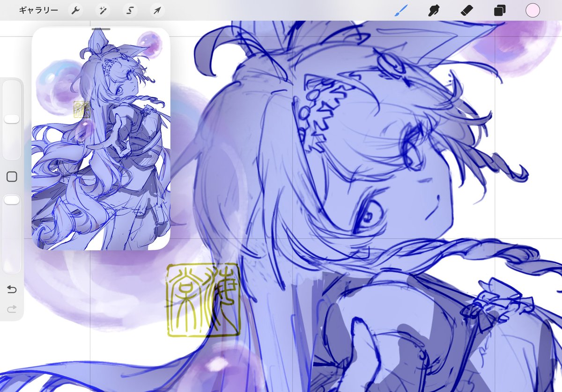Open the Actions wrench menu
This screenshot has height=392, width=562.
75,10
